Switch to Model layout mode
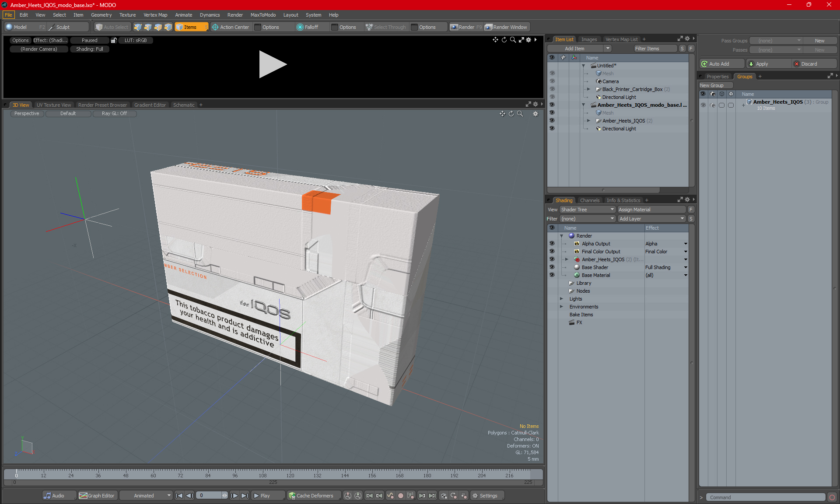The height and width of the screenshot is (504, 840). 25,27
